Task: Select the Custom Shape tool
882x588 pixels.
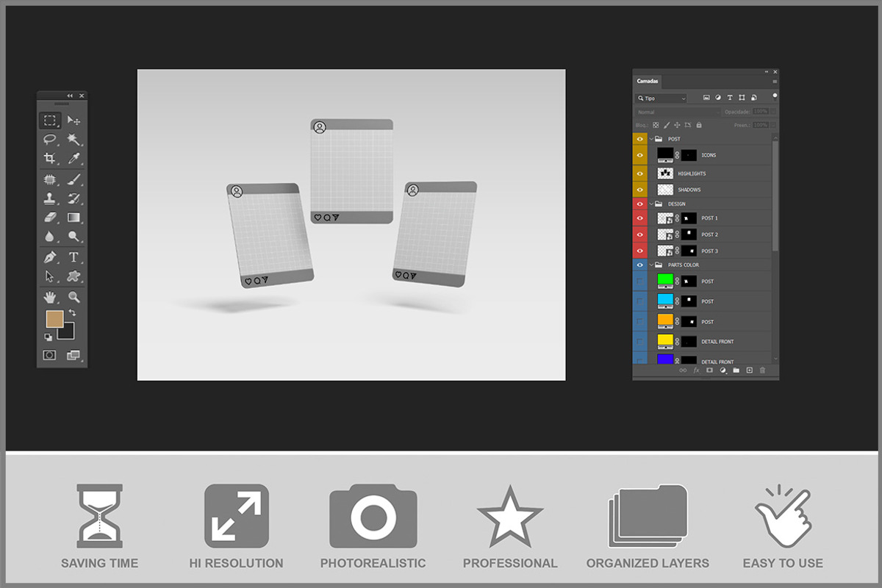Action: coord(73,276)
